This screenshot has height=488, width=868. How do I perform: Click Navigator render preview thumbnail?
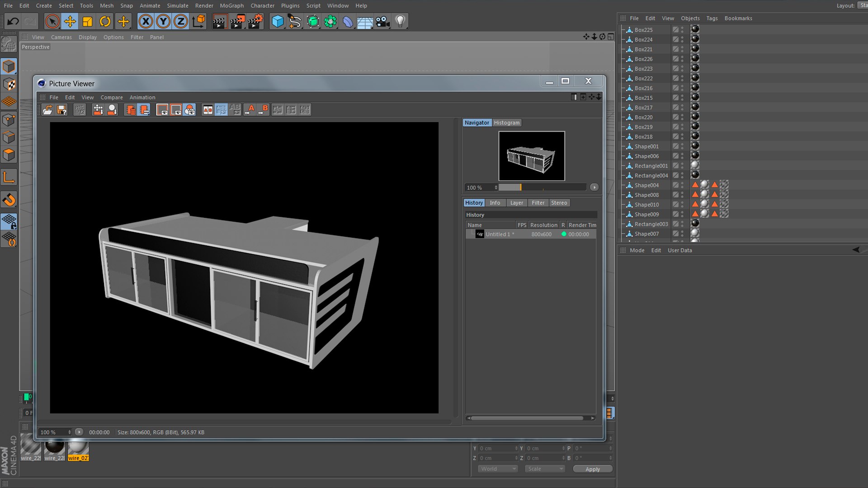[x=532, y=156]
